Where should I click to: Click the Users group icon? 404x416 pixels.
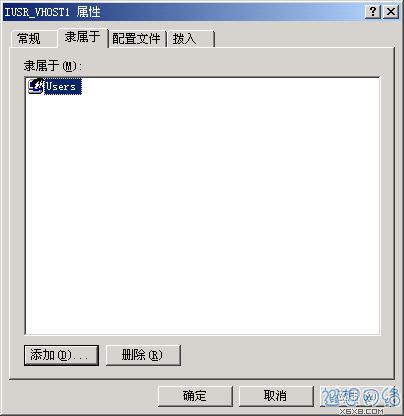click(35, 86)
